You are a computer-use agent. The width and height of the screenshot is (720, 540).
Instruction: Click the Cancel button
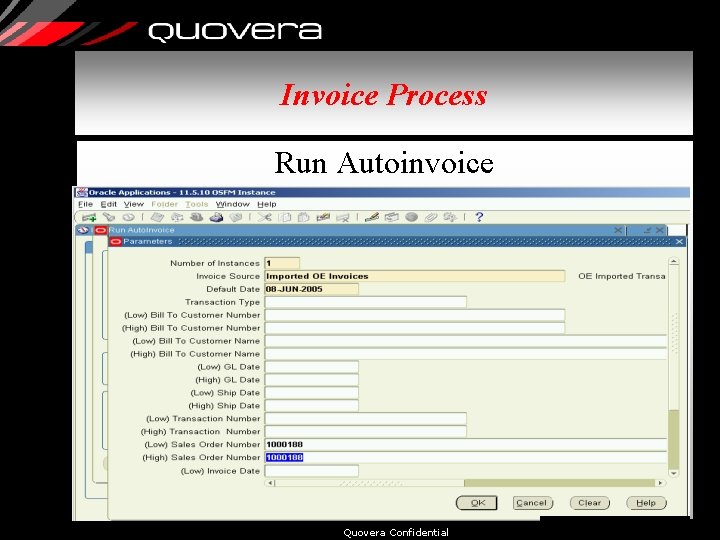point(533,503)
